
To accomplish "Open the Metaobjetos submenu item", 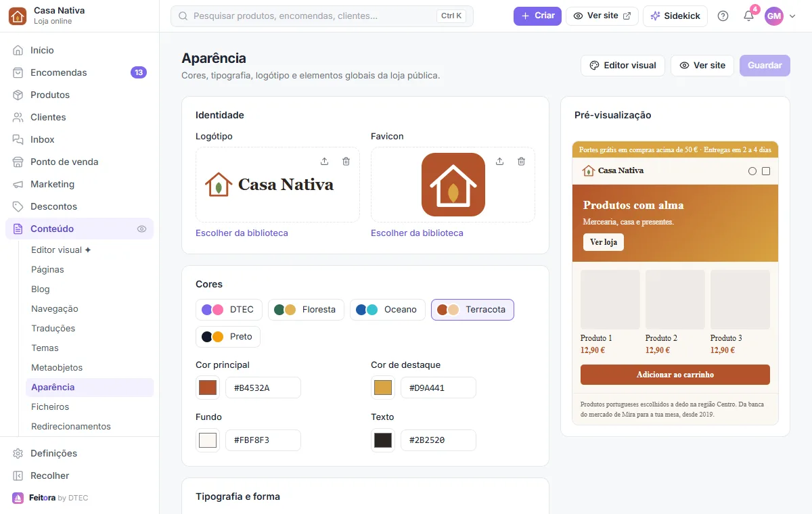I will (x=89, y=367).
